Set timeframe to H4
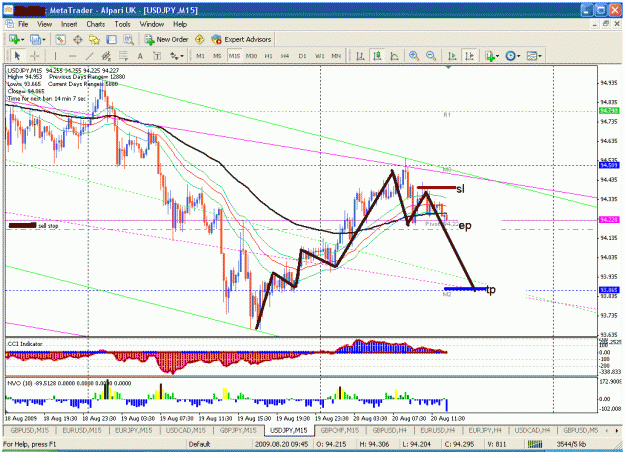625x452 pixels. [285, 56]
